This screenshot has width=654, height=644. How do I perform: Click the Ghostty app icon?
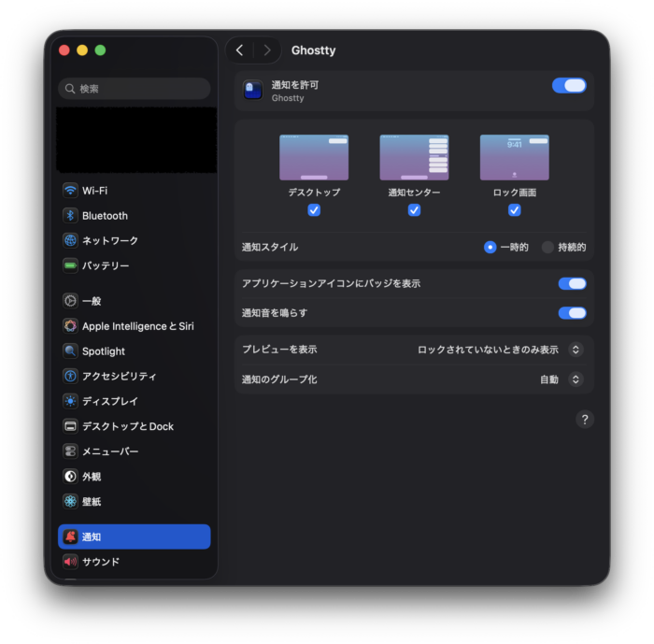click(x=253, y=90)
